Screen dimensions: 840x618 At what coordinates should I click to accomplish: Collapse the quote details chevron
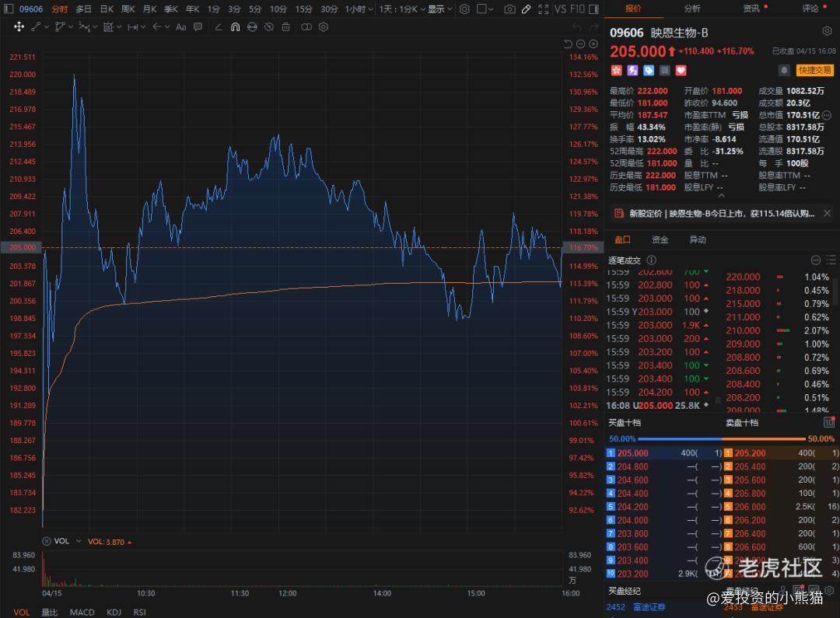[722, 196]
